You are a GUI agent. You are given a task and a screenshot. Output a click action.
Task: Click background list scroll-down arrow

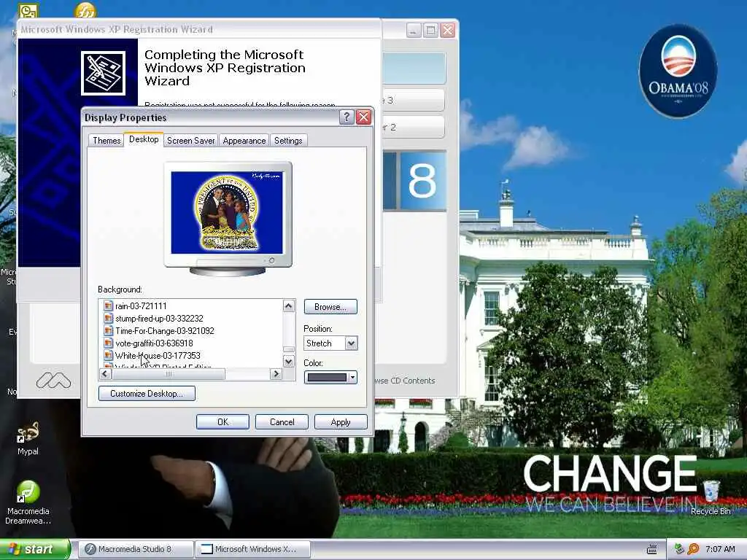tap(288, 362)
